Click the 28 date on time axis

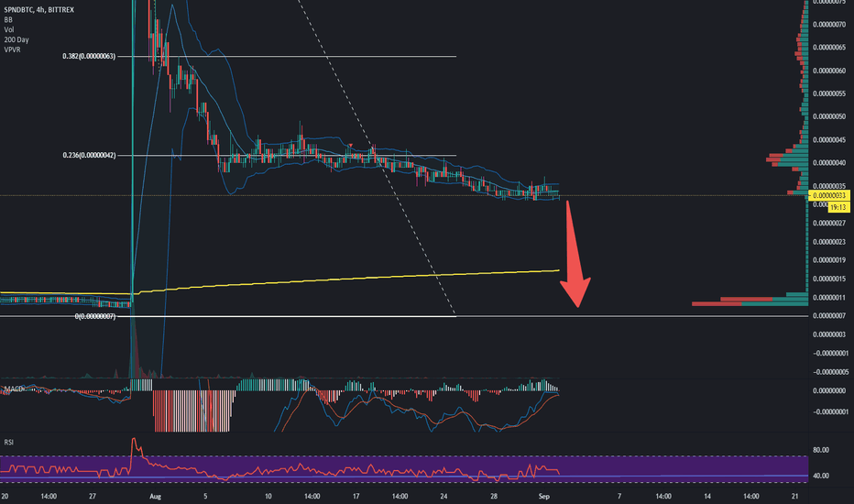click(494, 497)
